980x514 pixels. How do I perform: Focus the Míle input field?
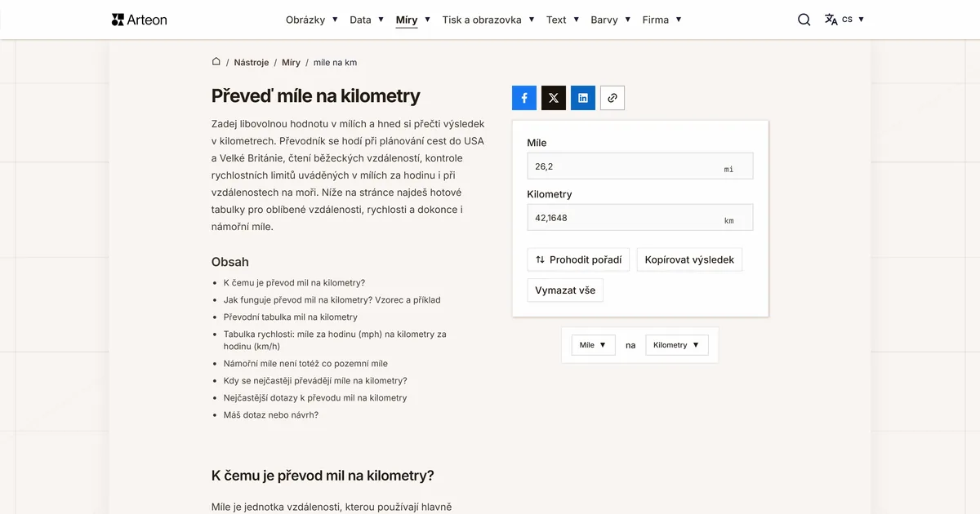(x=640, y=166)
